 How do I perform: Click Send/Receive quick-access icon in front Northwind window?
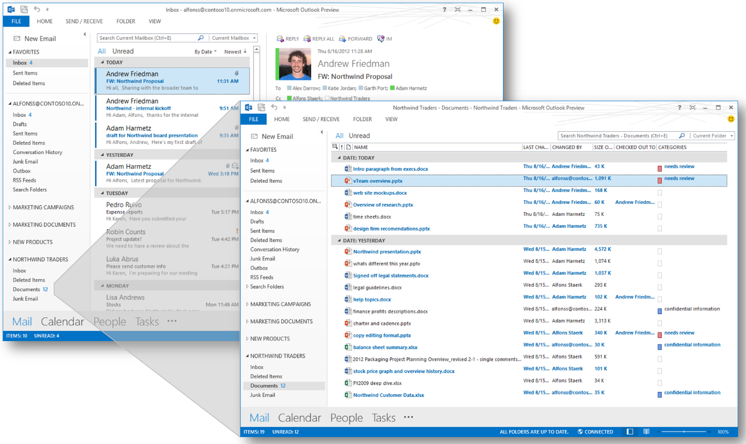point(261,107)
